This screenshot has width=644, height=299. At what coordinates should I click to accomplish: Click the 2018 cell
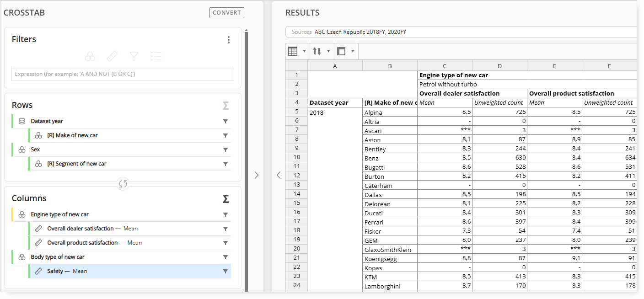pos(335,199)
